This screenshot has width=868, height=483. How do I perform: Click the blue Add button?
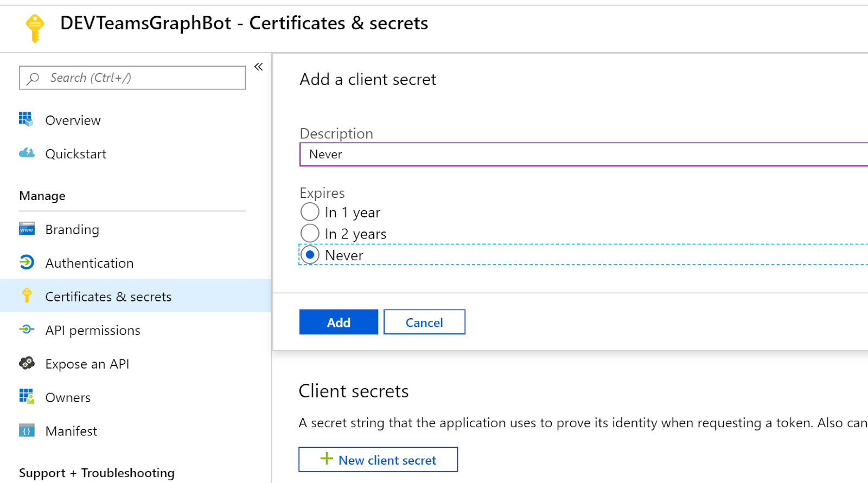(339, 322)
